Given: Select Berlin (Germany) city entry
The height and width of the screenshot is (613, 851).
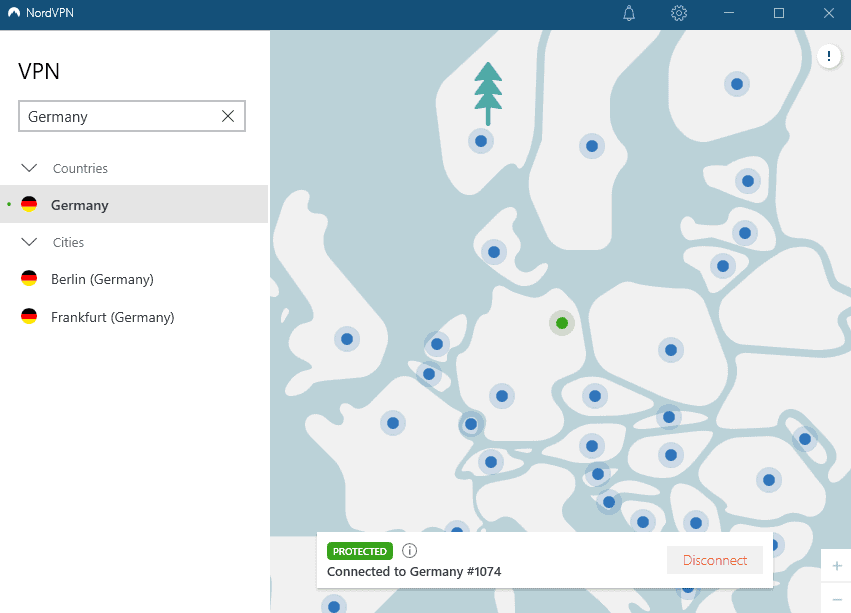Looking at the screenshot, I should [102, 279].
